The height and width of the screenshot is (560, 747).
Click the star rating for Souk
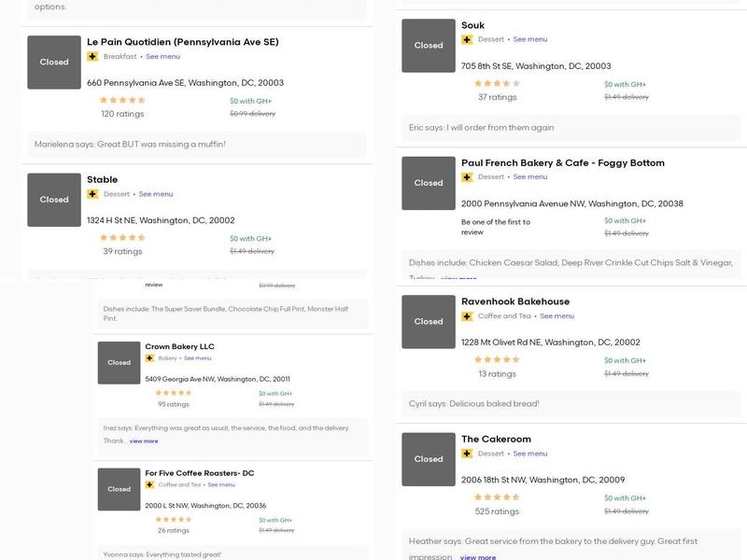(x=497, y=83)
